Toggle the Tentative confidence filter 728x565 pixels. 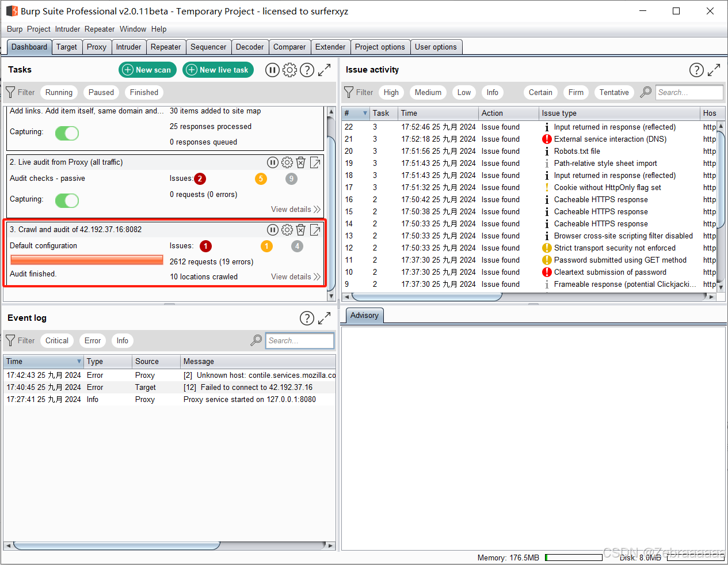click(614, 92)
